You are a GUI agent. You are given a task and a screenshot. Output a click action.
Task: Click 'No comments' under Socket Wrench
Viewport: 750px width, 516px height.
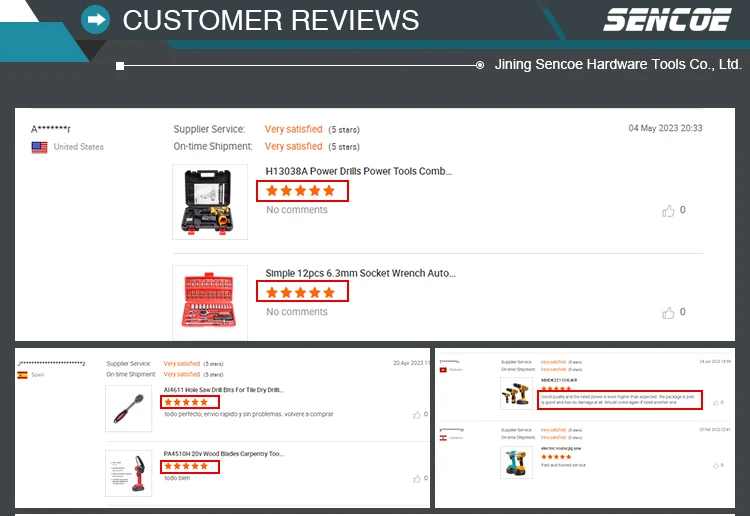297,311
